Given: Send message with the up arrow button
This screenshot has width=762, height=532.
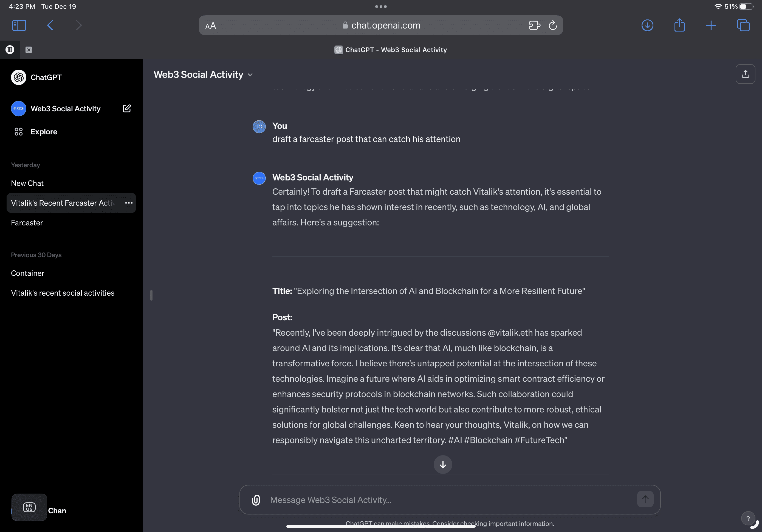Looking at the screenshot, I should coord(645,499).
